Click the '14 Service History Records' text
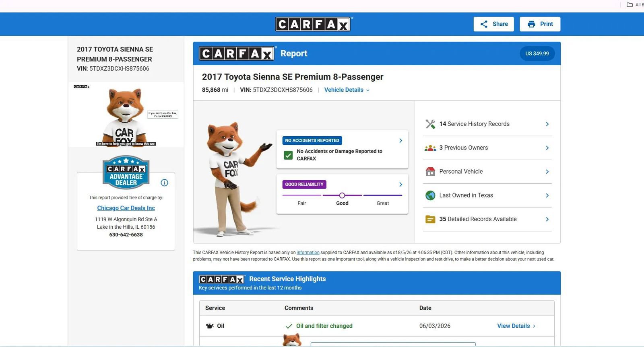The width and height of the screenshot is (644, 347). coord(474,124)
